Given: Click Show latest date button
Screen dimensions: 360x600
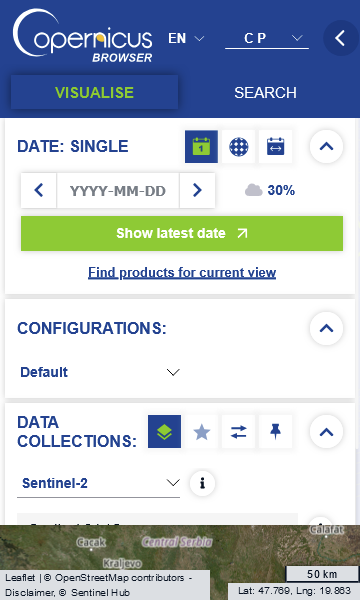Looking at the screenshot, I should pos(182,233).
